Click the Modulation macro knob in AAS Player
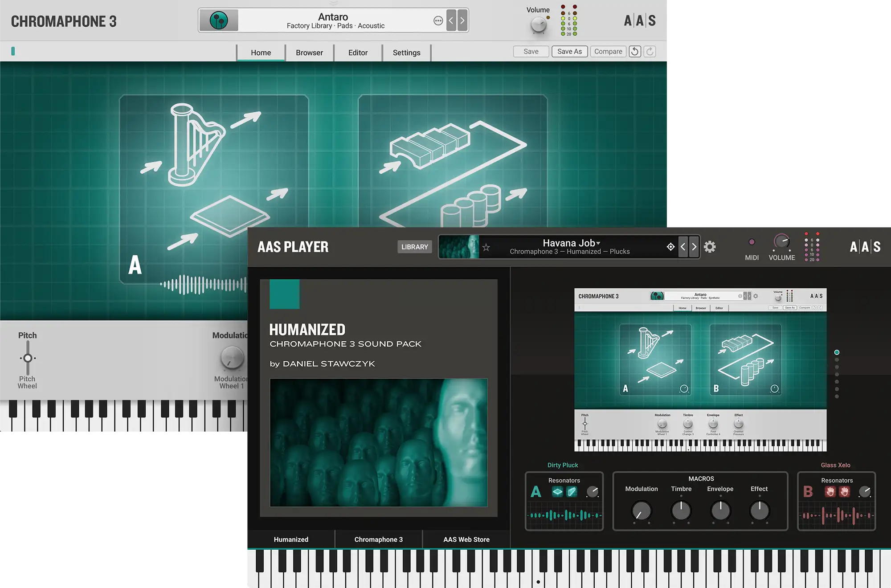Image resolution: width=891 pixels, height=588 pixels. [642, 511]
